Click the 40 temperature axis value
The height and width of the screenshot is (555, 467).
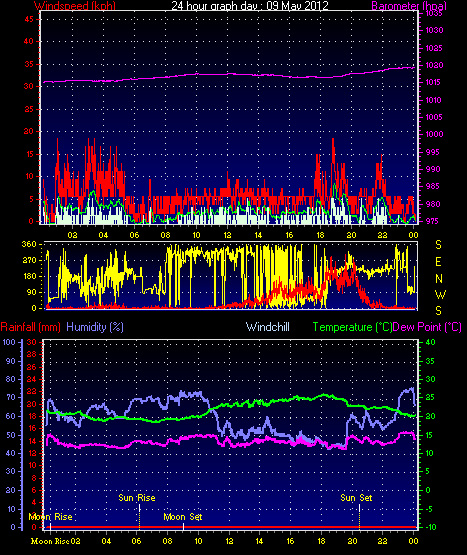(430, 342)
